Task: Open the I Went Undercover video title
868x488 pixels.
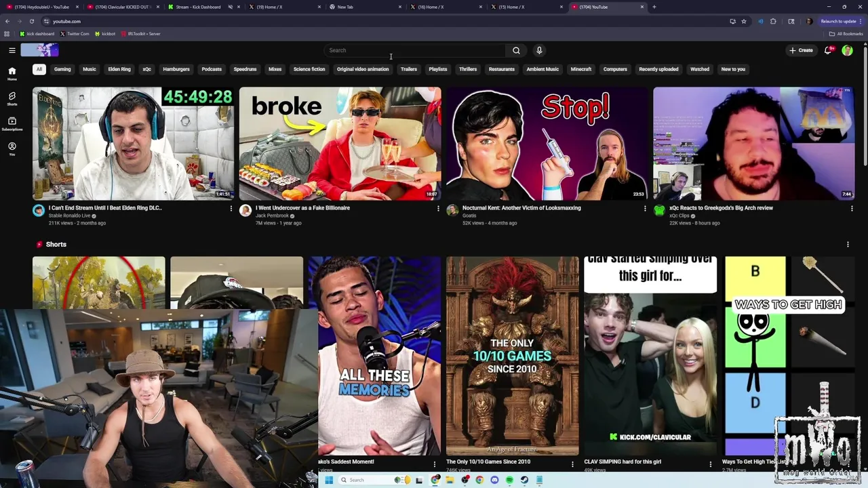Action: pyautogui.click(x=302, y=208)
